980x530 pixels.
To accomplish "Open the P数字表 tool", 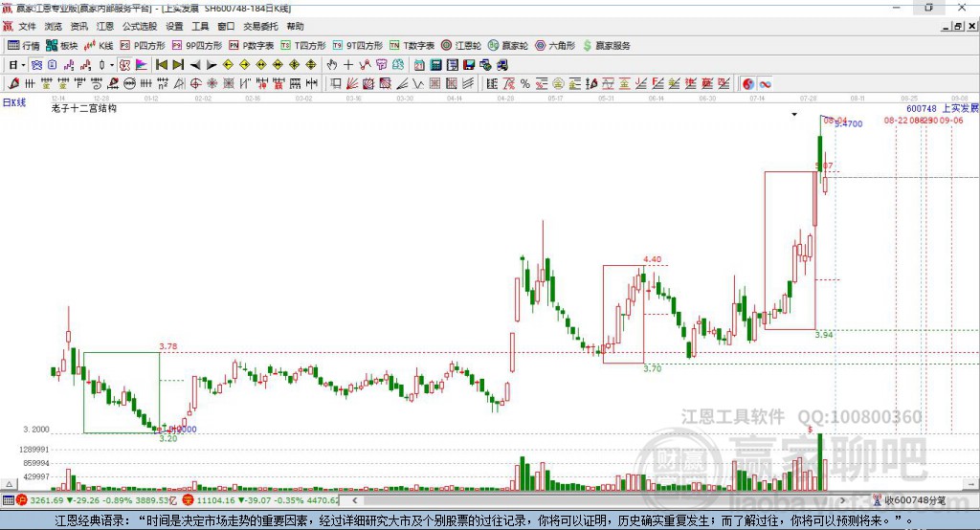I will click(x=252, y=46).
